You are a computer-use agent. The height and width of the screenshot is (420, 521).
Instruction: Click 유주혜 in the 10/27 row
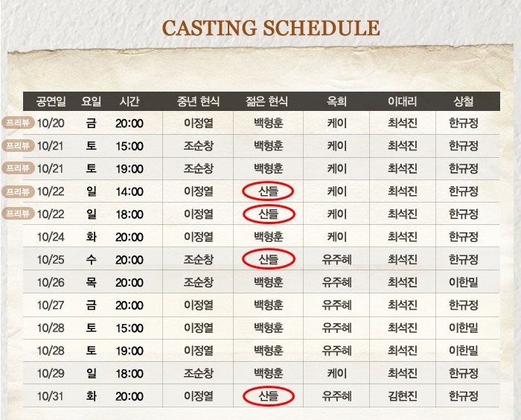click(336, 305)
